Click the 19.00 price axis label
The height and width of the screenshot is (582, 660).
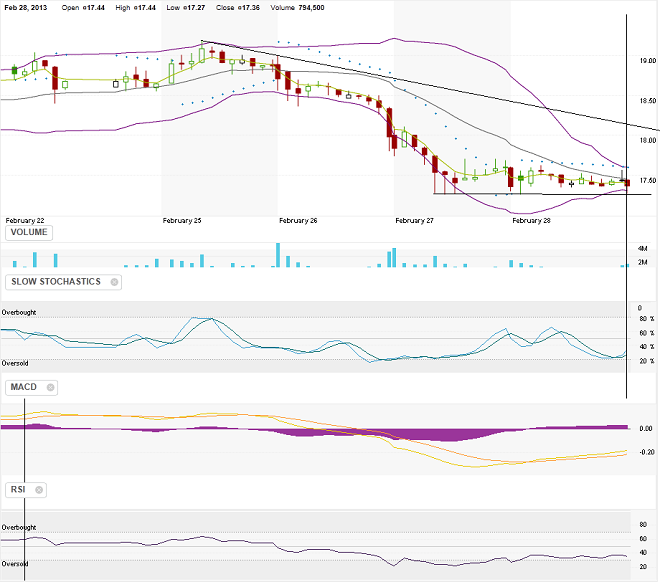click(646, 61)
